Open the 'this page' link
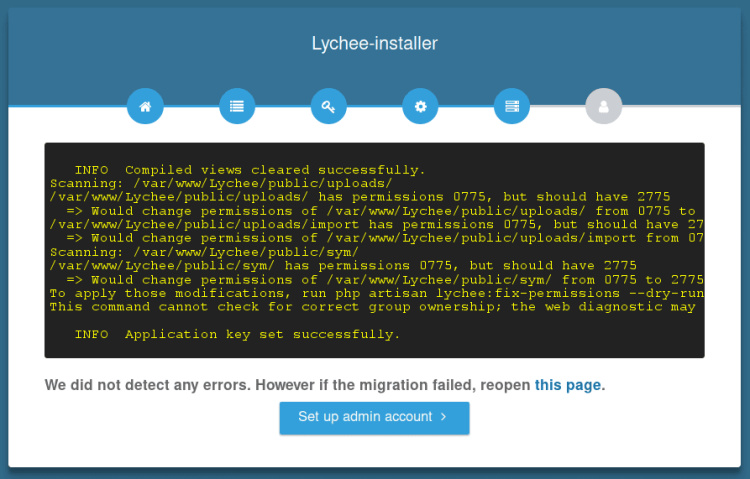Screen dimensions: 750x479 [x=568, y=385]
